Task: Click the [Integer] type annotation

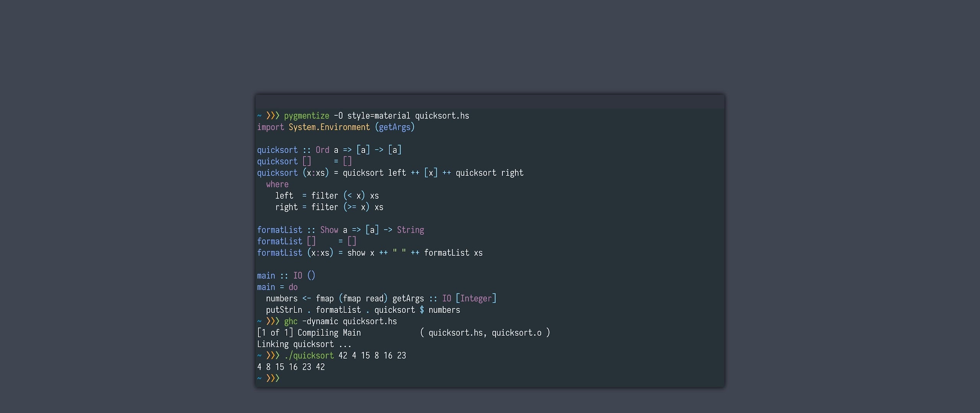Action: click(x=476, y=298)
